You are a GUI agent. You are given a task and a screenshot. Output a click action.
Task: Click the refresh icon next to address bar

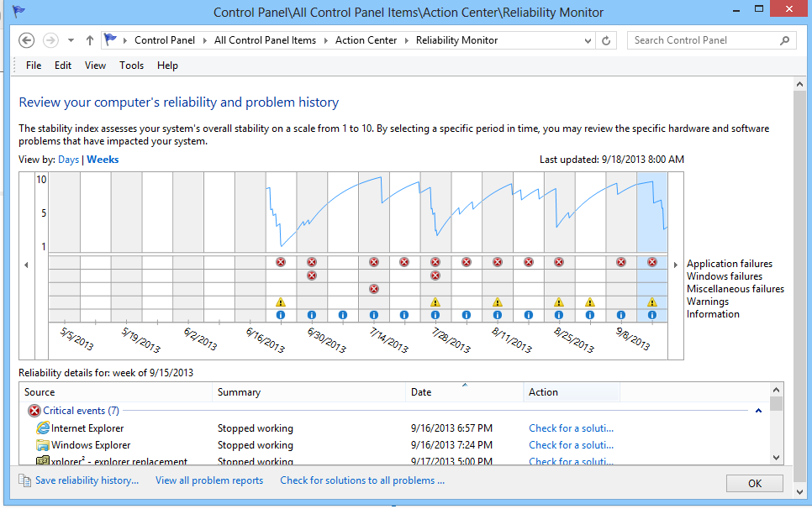click(x=606, y=39)
